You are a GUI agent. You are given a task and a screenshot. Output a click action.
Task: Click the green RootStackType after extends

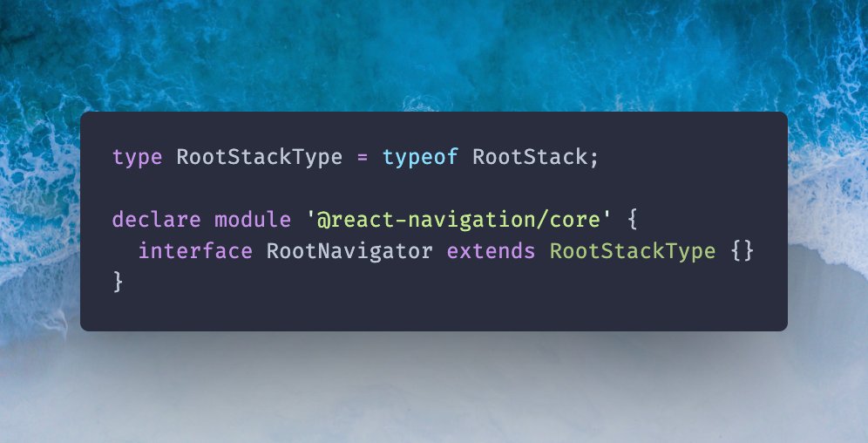[633, 251]
